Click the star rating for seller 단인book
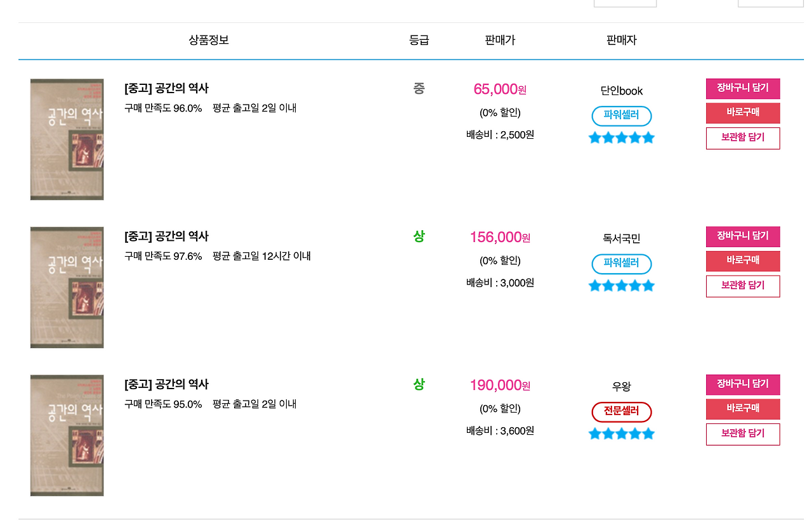Viewport: 812px width, 521px height. [x=621, y=138]
